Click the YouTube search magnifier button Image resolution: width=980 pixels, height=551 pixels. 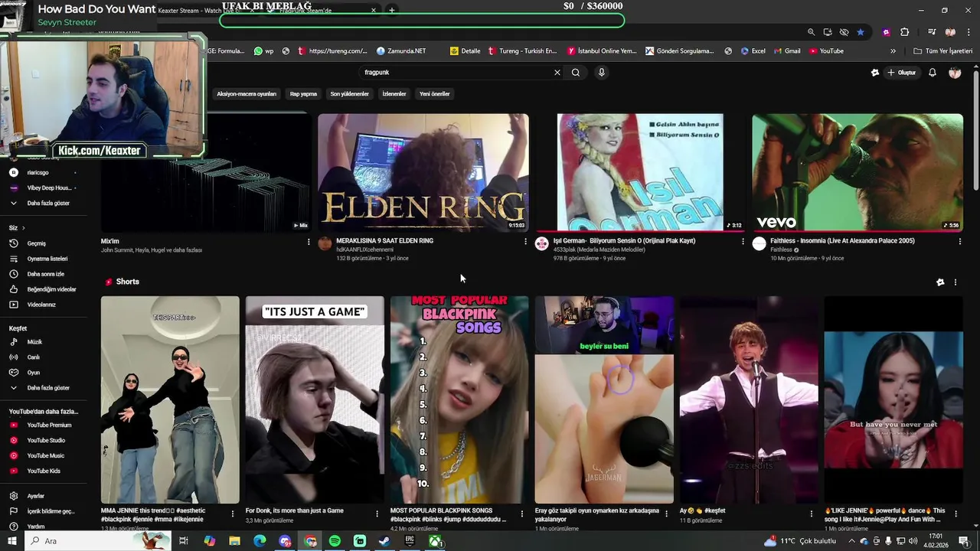(x=576, y=73)
